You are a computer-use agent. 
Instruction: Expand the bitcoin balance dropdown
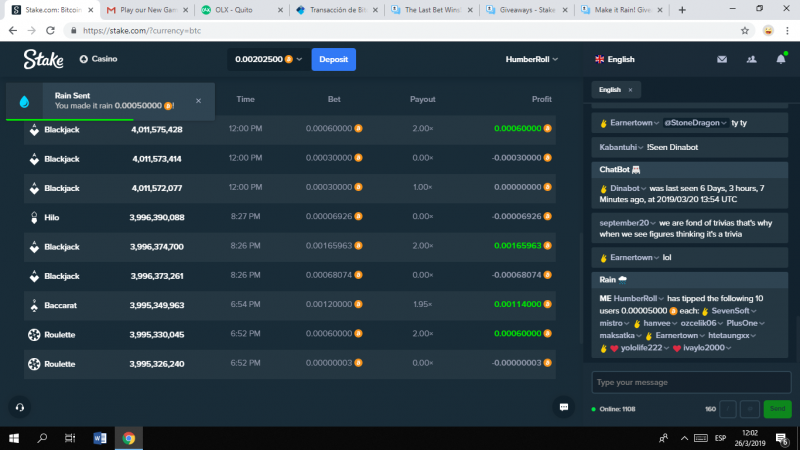(268, 59)
